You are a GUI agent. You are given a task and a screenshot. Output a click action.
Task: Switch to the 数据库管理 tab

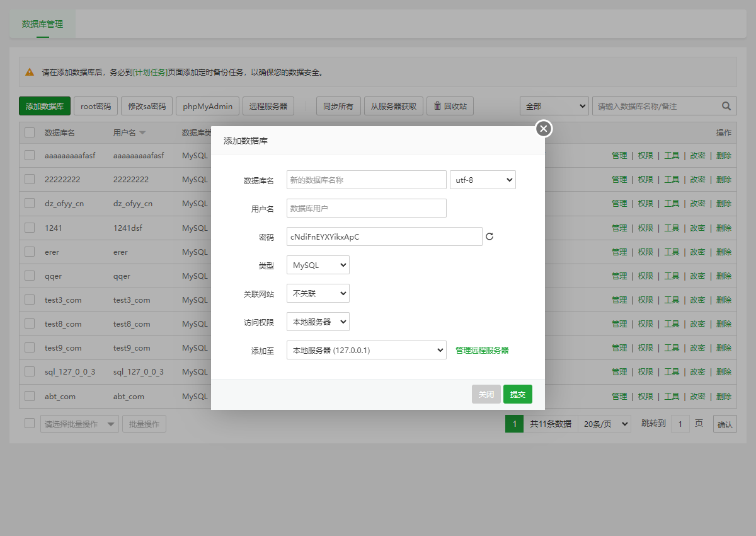tap(42, 24)
